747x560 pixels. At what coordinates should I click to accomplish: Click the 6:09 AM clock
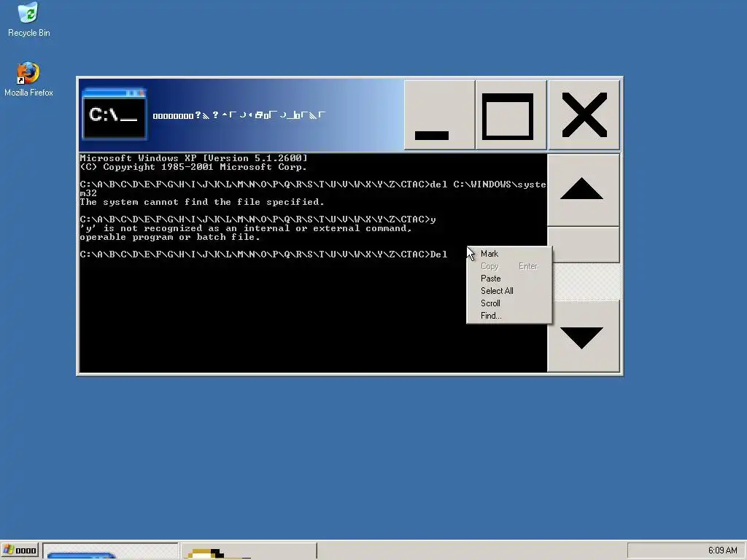[722, 551]
